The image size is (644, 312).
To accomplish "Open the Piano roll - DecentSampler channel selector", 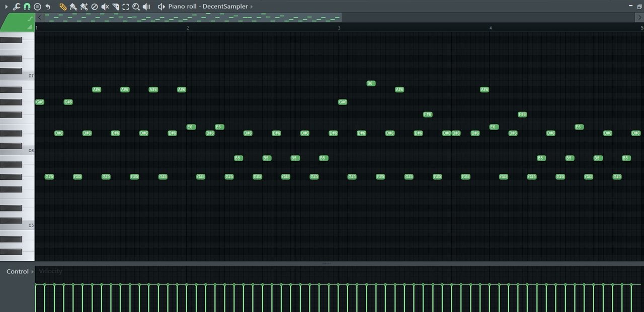I will pyautogui.click(x=208, y=7).
